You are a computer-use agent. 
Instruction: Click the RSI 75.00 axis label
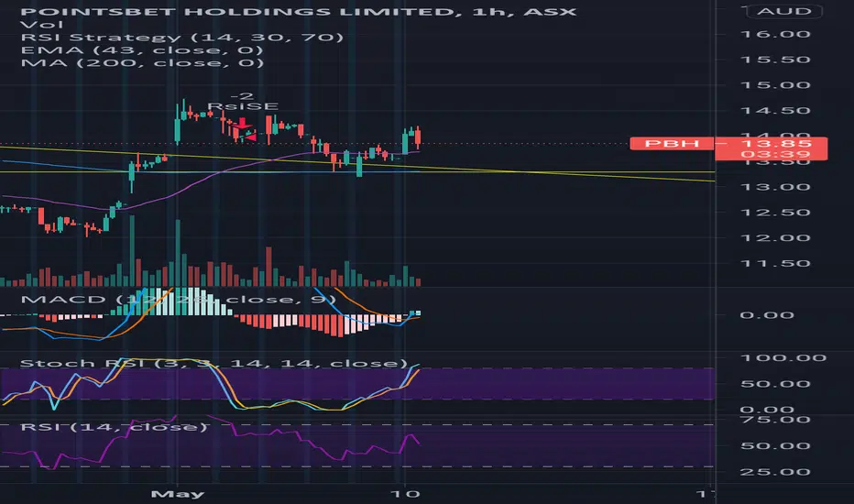click(775, 420)
